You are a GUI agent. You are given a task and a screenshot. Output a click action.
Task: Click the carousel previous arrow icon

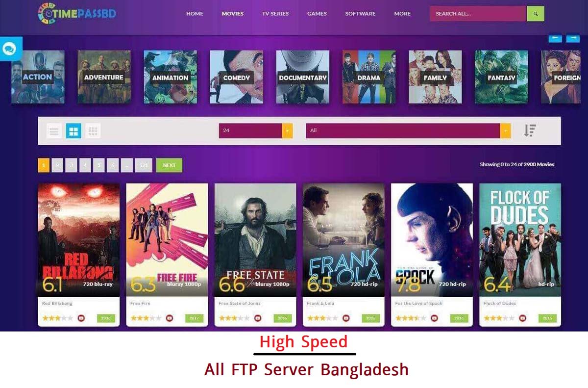(555, 38)
